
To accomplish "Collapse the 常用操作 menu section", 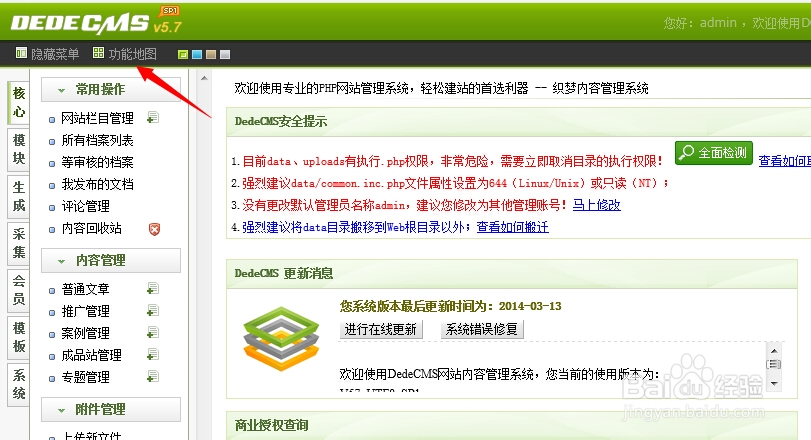I will 111,89.
